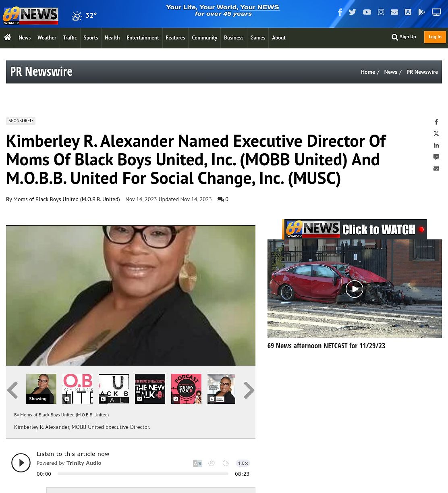Follow the PR Newswire breadcrumb link
The image size is (448, 493).
(422, 72)
